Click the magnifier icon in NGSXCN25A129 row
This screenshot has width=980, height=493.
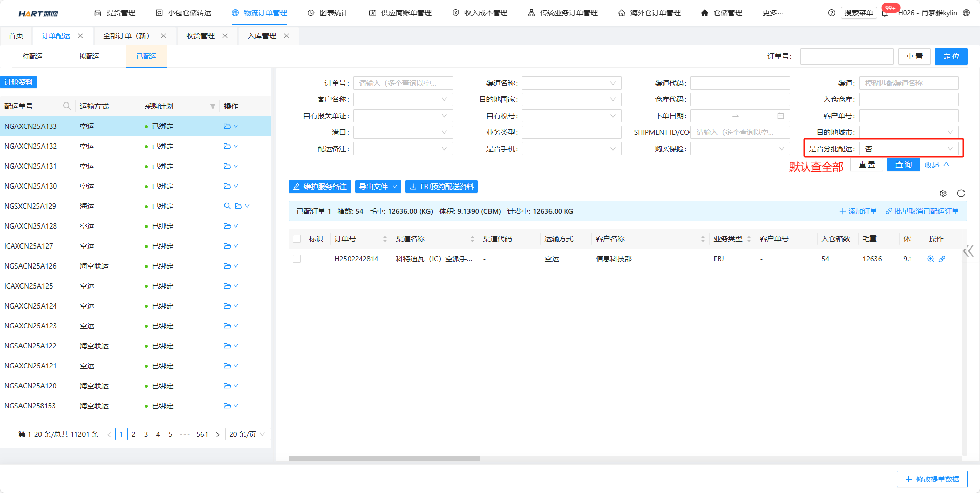pos(227,206)
